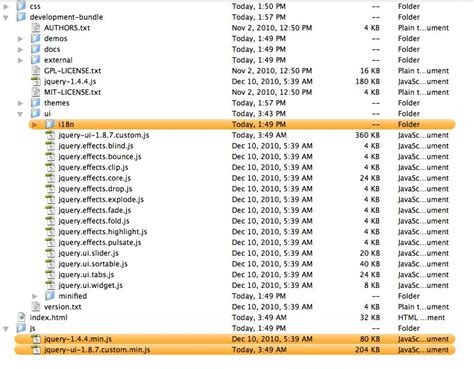The image size is (474, 369).
Task: Click the jquery-1.4.4.js file icon
Action: point(35,81)
